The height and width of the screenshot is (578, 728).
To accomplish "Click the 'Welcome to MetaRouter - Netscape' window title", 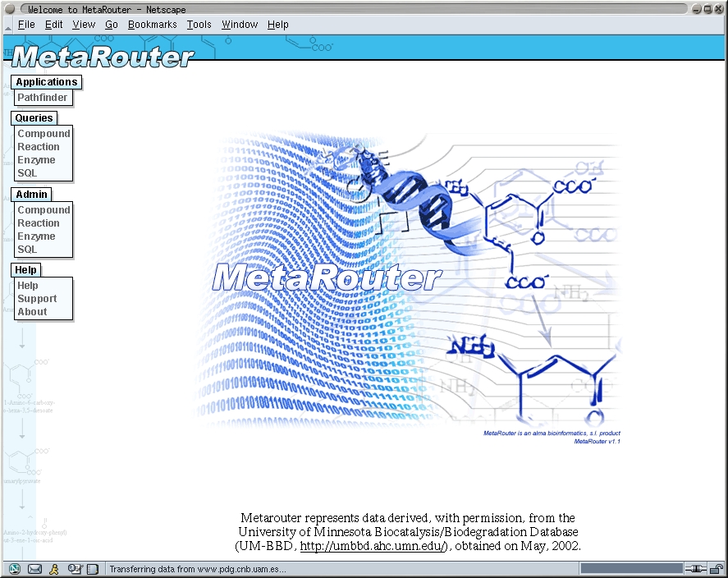I will point(107,9).
